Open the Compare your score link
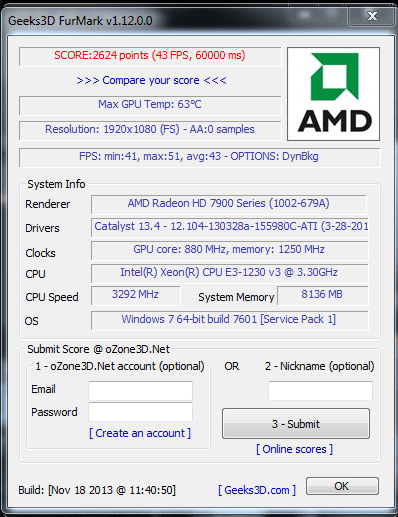The width and height of the screenshot is (398, 517). pyautogui.click(x=151, y=80)
